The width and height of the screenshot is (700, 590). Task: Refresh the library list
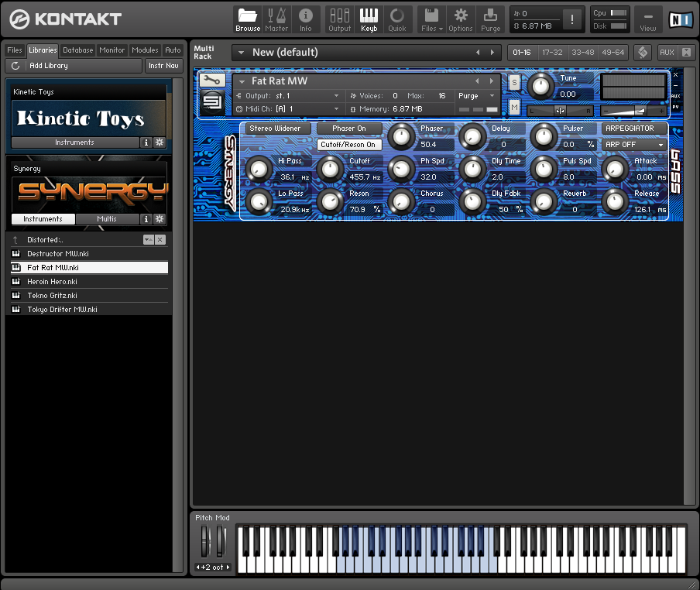pyautogui.click(x=15, y=66)
